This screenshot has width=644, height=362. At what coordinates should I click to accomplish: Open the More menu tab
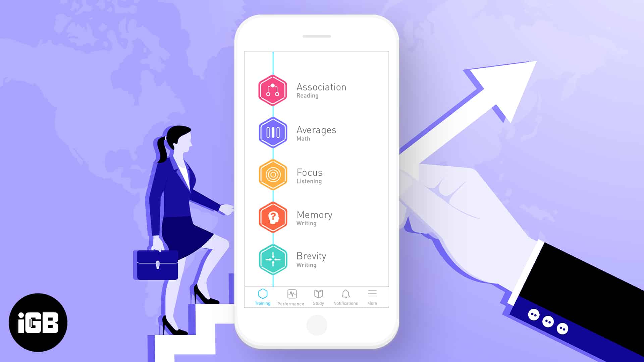point(372,297)
